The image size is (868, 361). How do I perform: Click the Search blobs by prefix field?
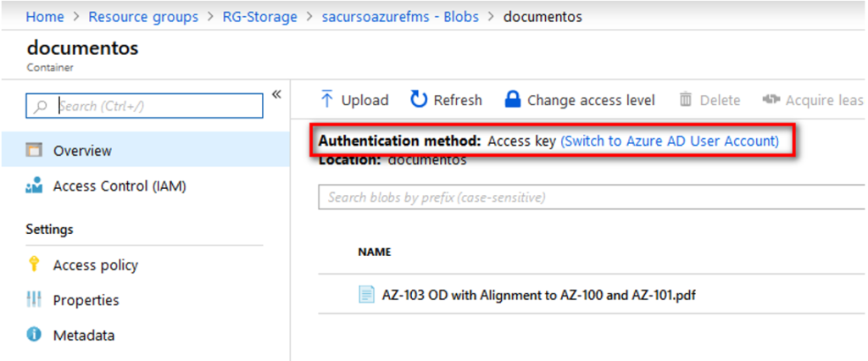tap(592, 197)
